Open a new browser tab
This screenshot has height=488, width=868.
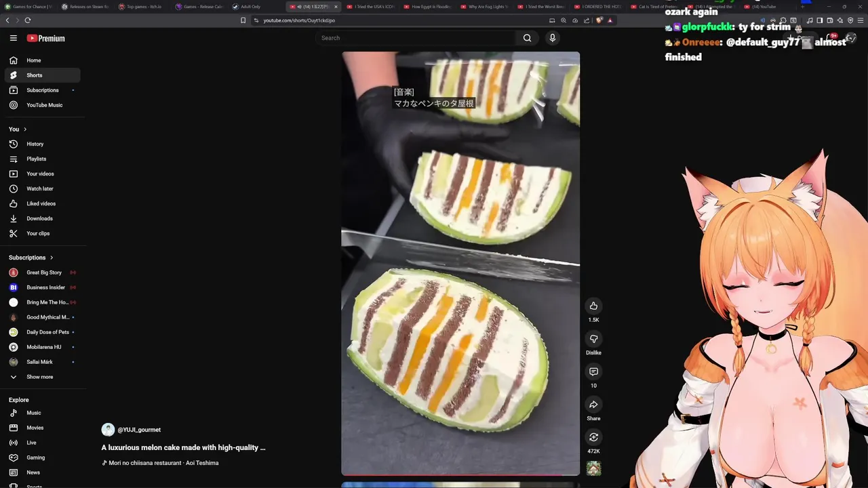(x=802, y=7)
